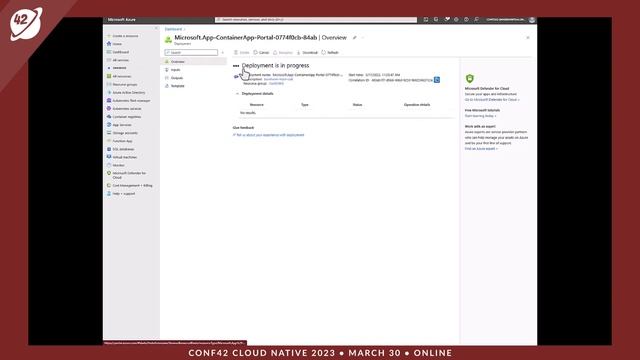Open directories and subscriptions filter icon

tap(436, 20)
